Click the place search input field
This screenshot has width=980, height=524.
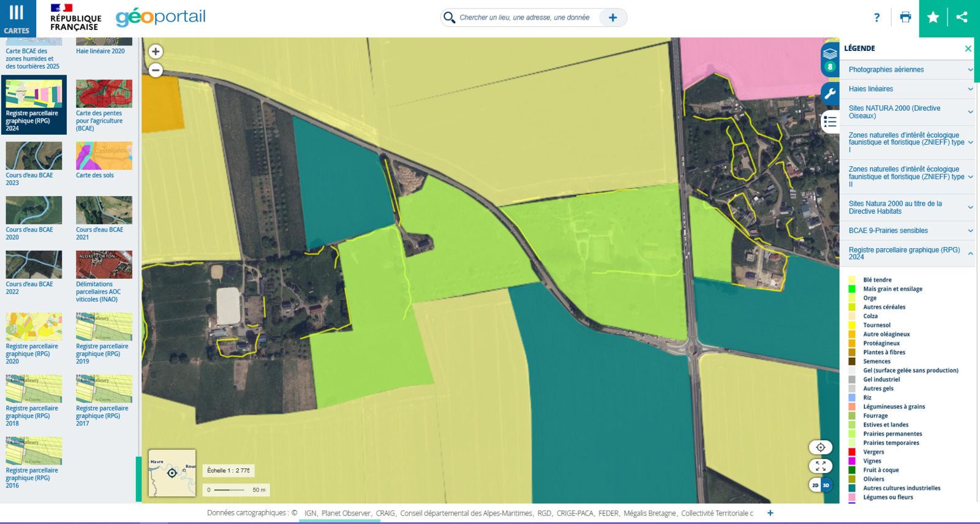525,18
